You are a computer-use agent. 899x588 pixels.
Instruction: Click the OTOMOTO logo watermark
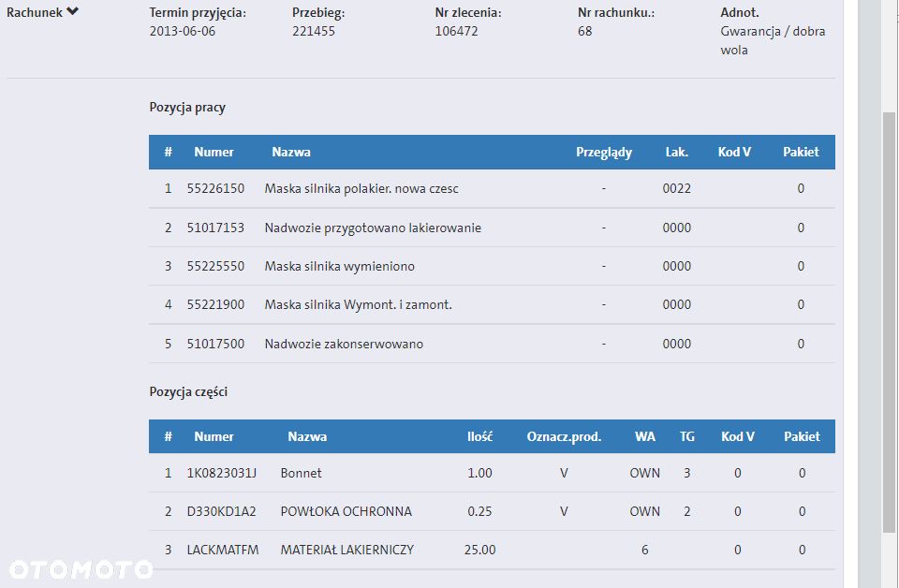pos(81,568)
